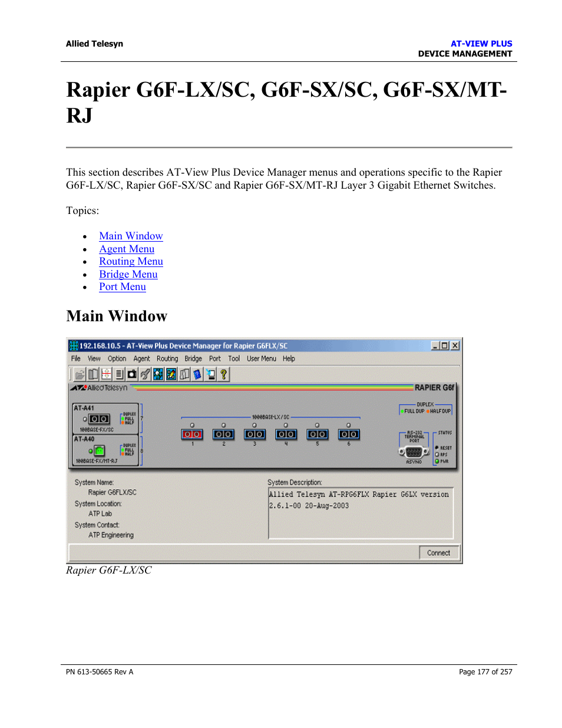Select the port 2 fiber connector
The height and width of the screenshot is (728, 562).
coord(223,434)
